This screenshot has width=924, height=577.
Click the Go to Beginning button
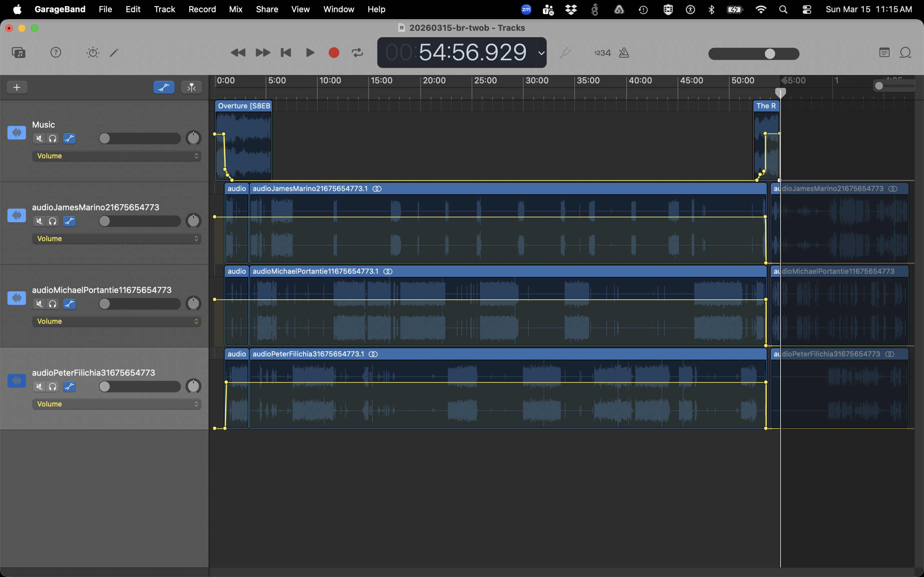(286, 53)
